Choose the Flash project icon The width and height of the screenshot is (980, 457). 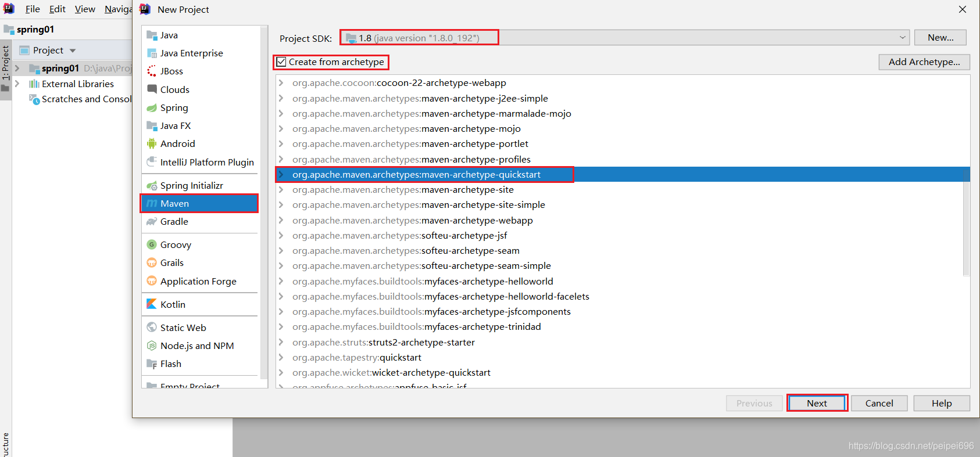pos(152,364)
